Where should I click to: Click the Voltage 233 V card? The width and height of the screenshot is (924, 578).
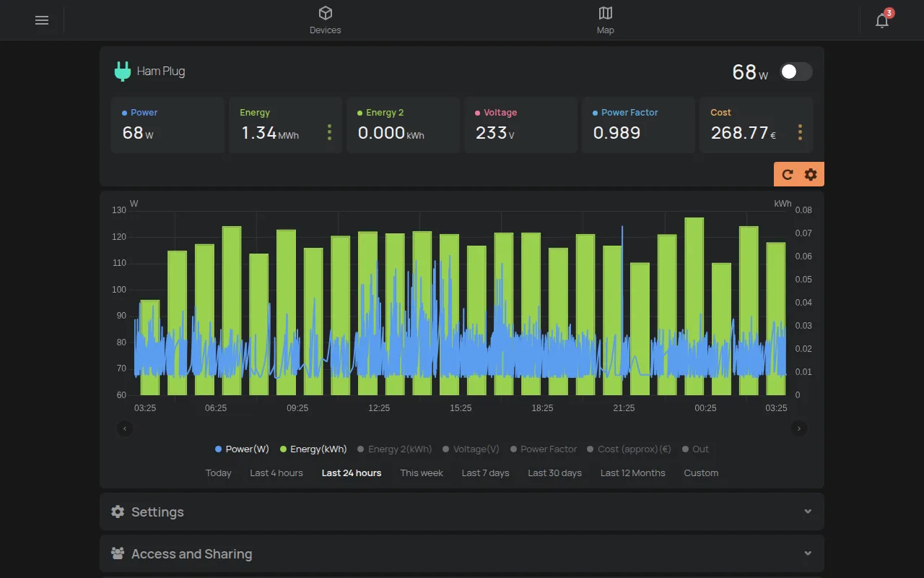[520, 125]
